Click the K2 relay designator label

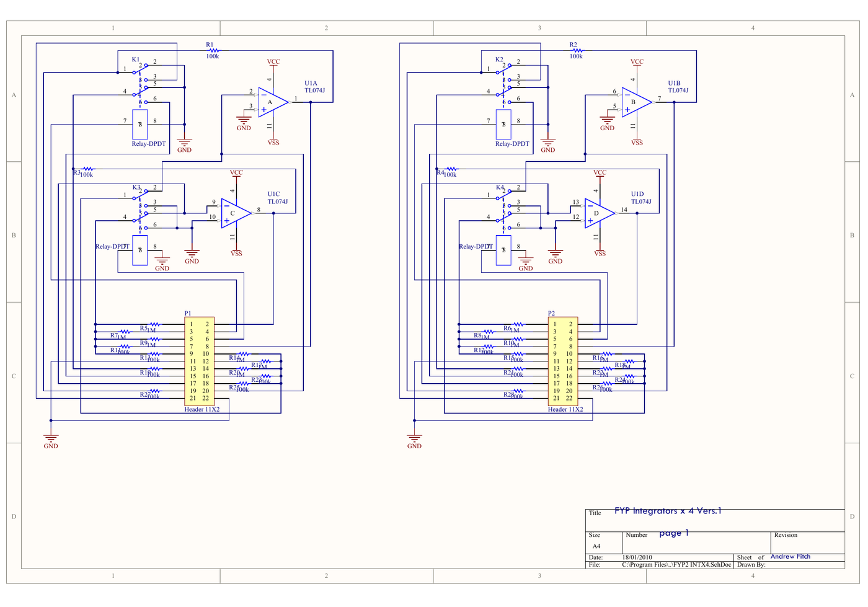(x=499, y=60)
